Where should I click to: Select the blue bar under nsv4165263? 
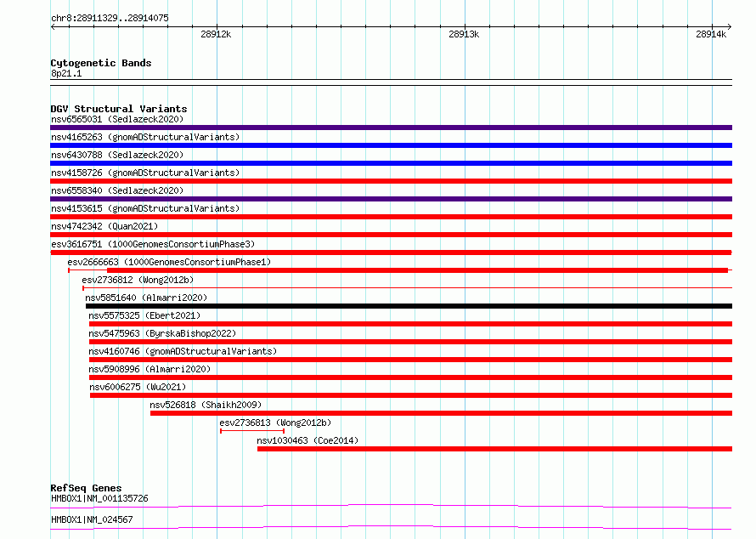coord(391,145)
